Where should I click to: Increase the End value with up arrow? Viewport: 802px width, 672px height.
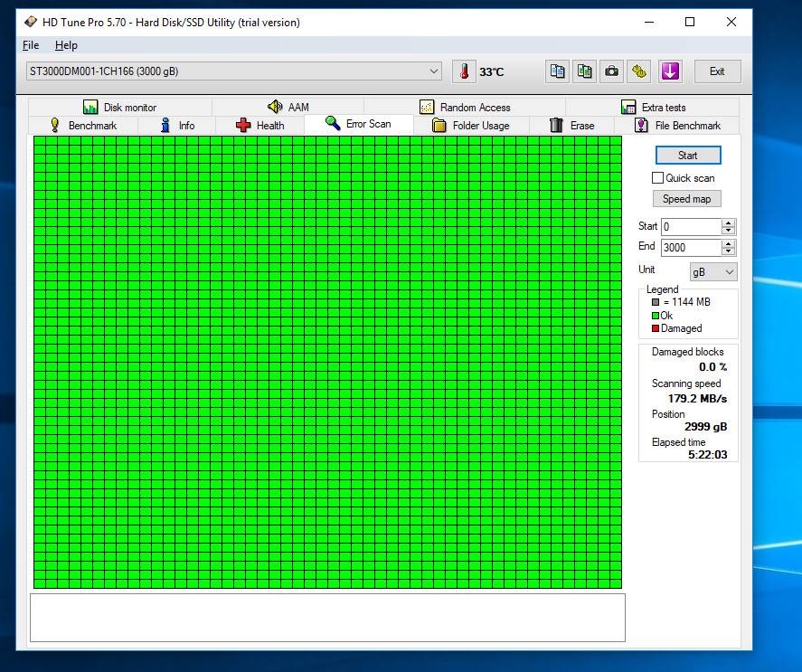[x=729, y=243]
